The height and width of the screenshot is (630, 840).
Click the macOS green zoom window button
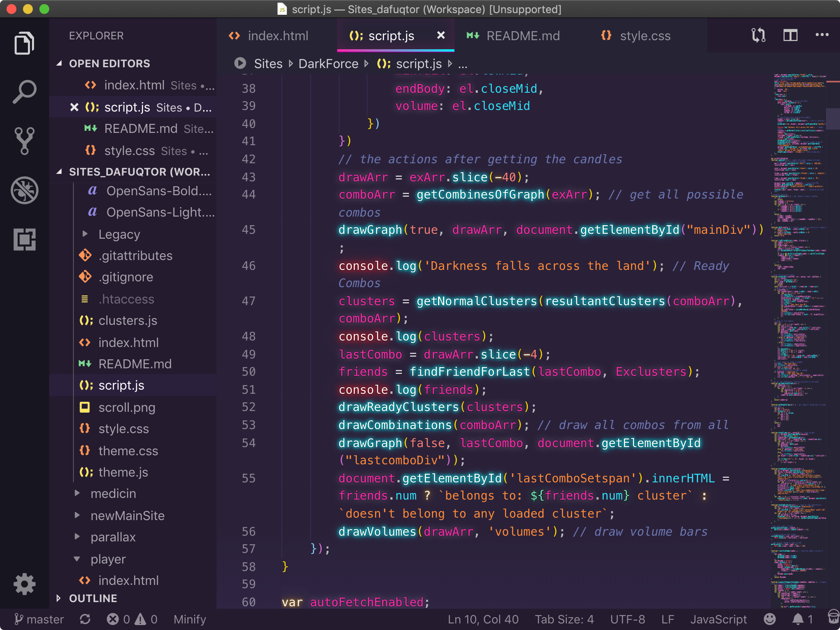[44, 9]
